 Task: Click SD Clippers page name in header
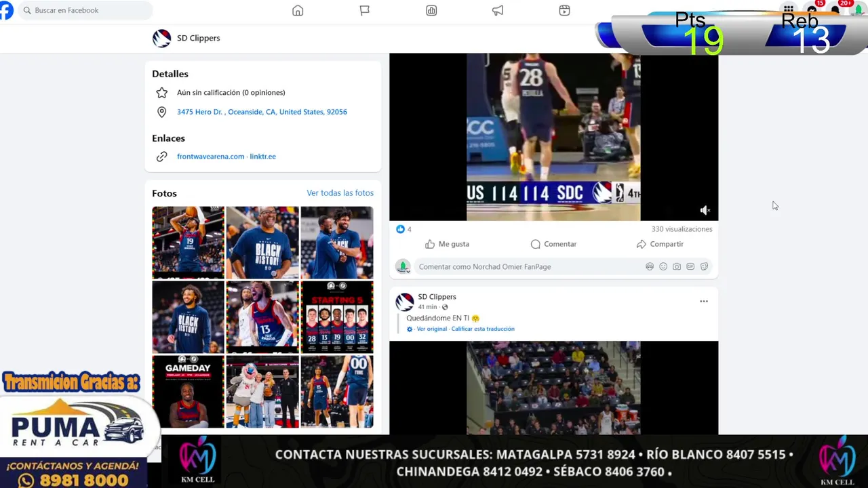pyautogui.click(x=198, y=38)
